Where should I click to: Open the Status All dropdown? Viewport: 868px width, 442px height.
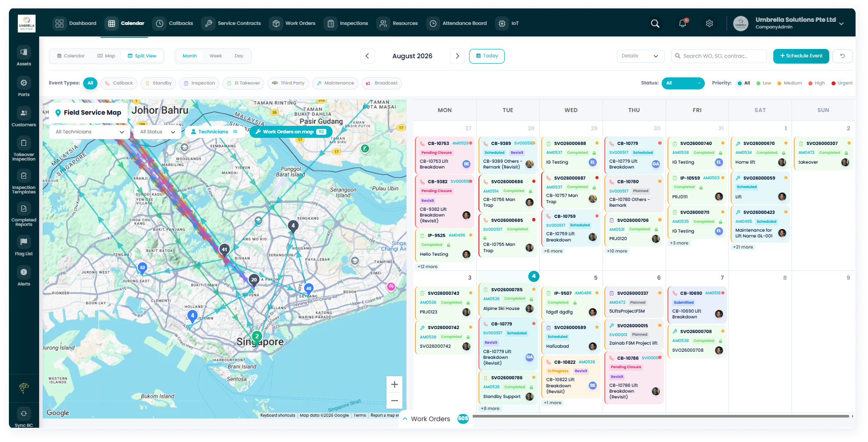click(683, 83)
